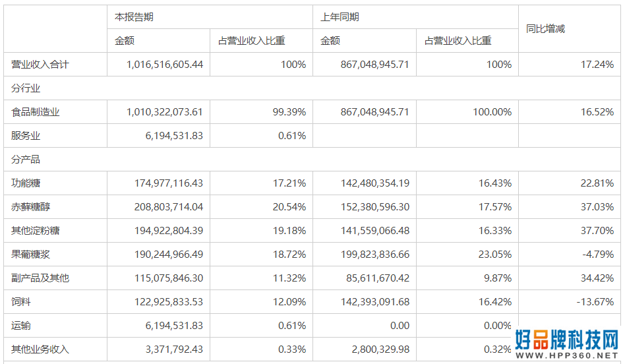
Task: Select the 分行业 section row
Action: [312, 88]
